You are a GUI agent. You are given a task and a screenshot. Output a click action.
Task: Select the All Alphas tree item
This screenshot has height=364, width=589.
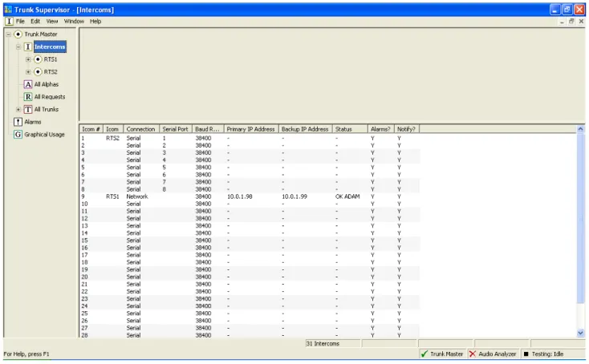pyautogui.click(x=47, y=84)
